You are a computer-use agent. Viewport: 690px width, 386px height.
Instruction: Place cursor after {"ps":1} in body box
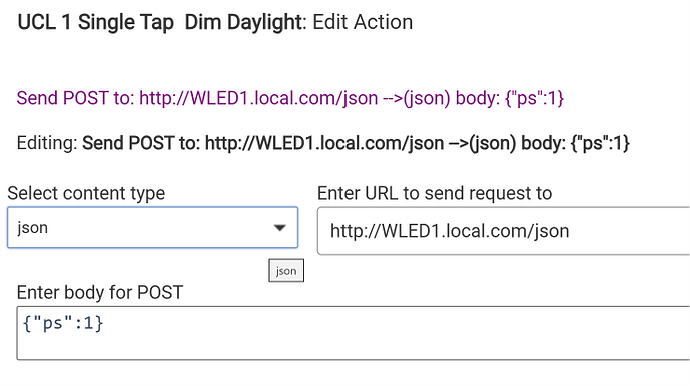pyautogui.click(x=106, y=324)
